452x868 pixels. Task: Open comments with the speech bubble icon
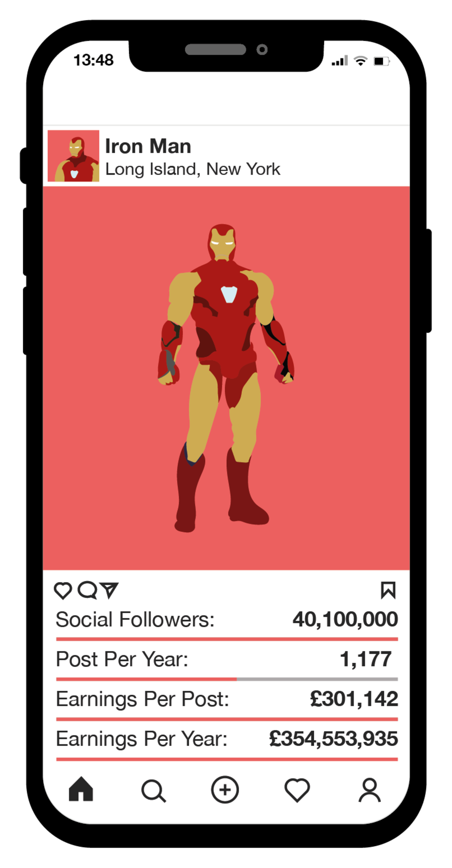(87, 590)
